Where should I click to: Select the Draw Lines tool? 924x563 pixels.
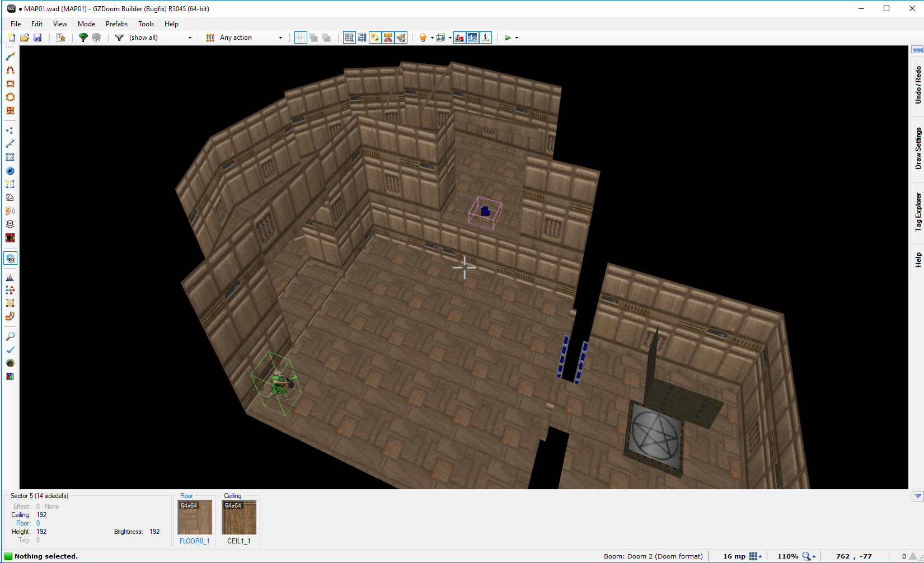click(10, 57)
